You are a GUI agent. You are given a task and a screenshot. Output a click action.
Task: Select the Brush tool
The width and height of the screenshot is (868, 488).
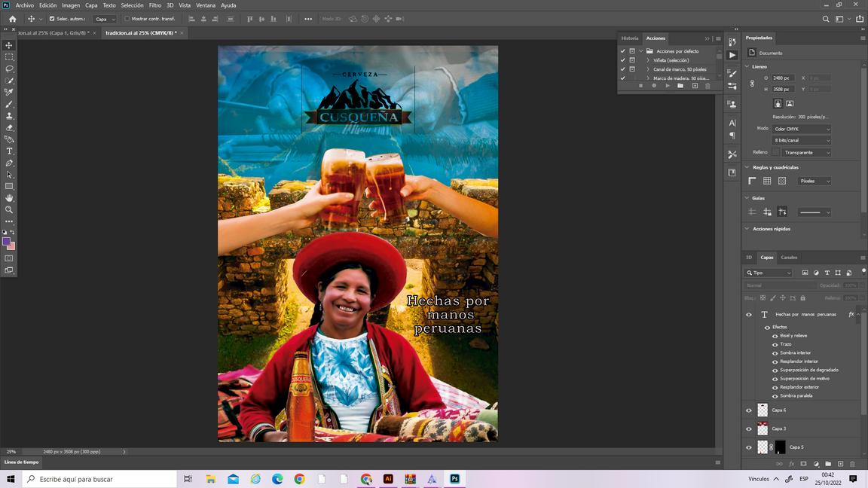pyautogui.click(x=9, y=104)
